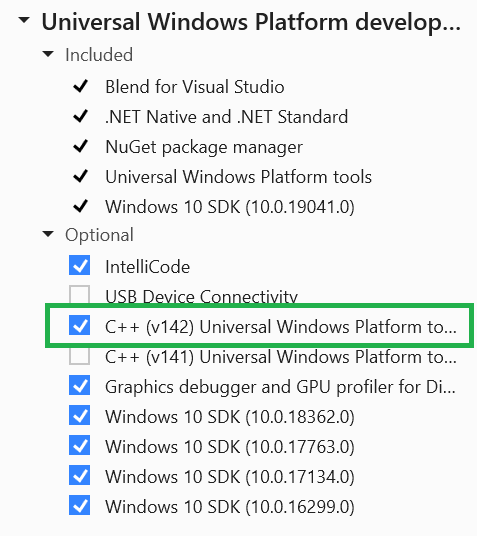Uncheck Windows 10 SDK (10.0.17763.0)
This screenshot has height=536, width=477.
tap(79, 445)
